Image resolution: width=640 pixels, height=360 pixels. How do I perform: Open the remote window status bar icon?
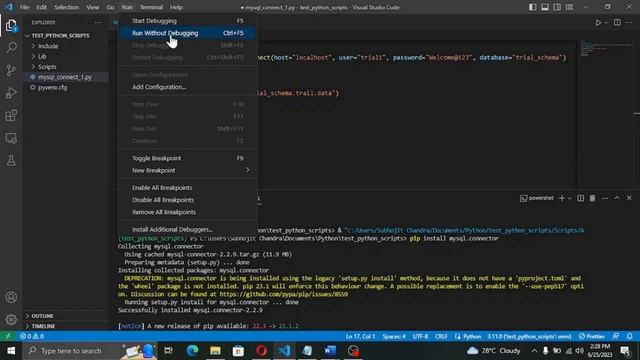tap(7, 336)
